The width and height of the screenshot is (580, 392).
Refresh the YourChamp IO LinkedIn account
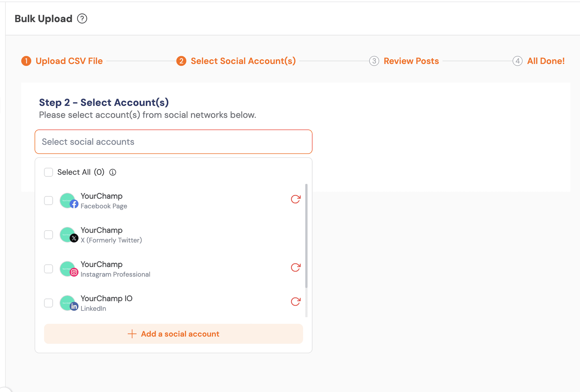click(x=295, y=302)
